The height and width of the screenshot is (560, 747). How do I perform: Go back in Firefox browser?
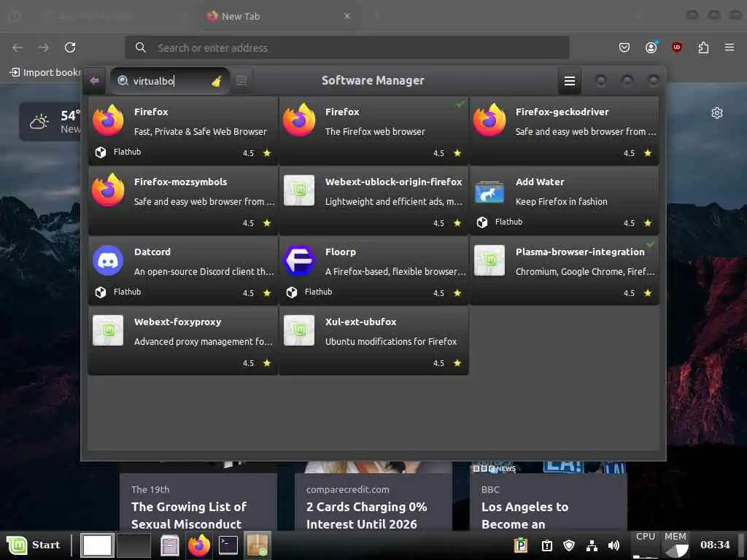[x=18, y=47]
